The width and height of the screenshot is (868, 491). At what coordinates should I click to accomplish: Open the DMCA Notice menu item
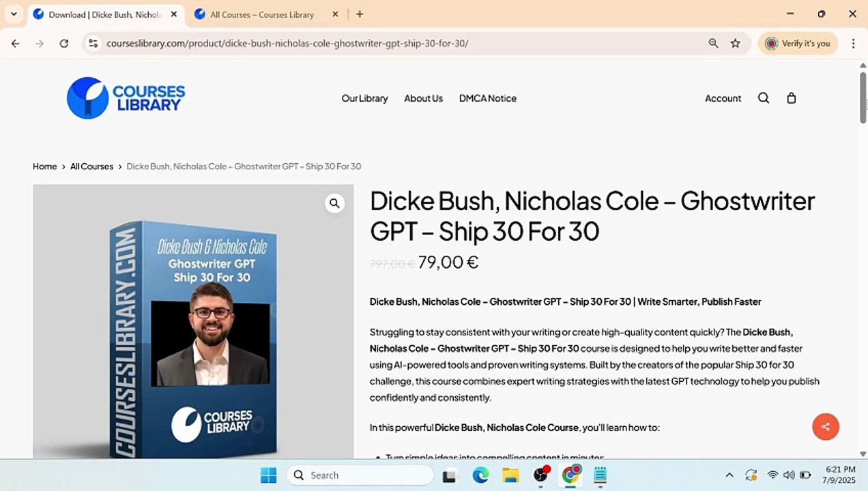[487, 98]
